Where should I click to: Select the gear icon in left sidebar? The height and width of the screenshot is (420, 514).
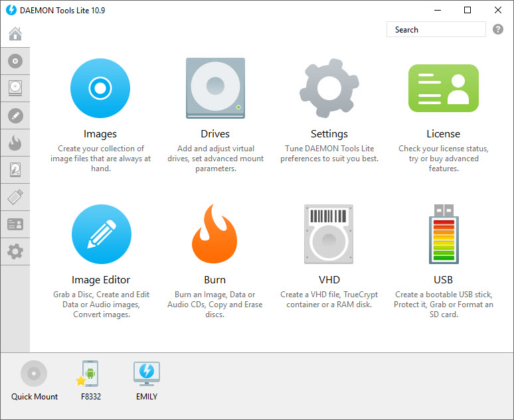pos(15,251)
